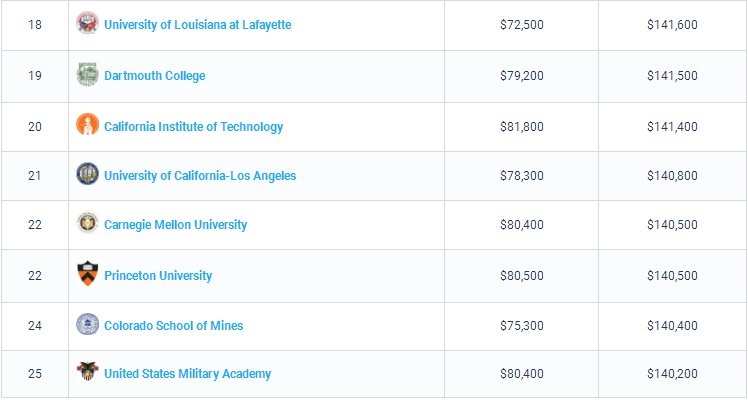Image resolution: width=748 pixels, height=400 pixels.
Task: Open the Princeton University link
Action: 158,276
